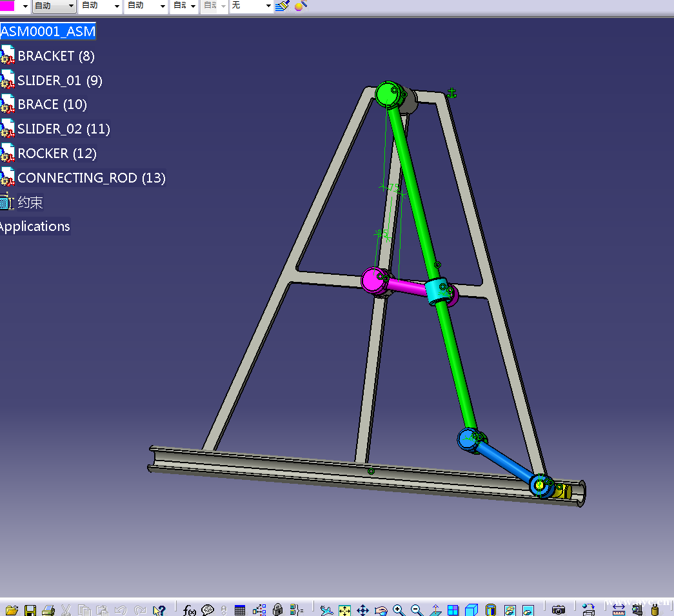This screenshot has width=674, height=616.
Task: Select the Applications tree node
Action: click(x=35, y=226)
